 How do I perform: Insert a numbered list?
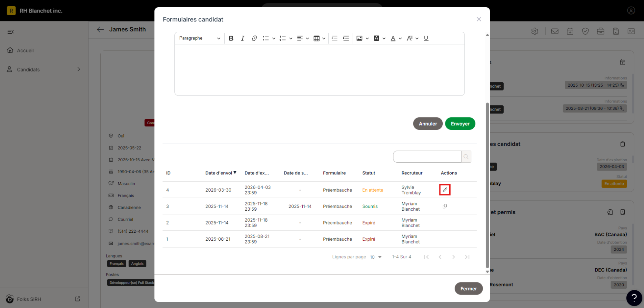coord(283,38)
